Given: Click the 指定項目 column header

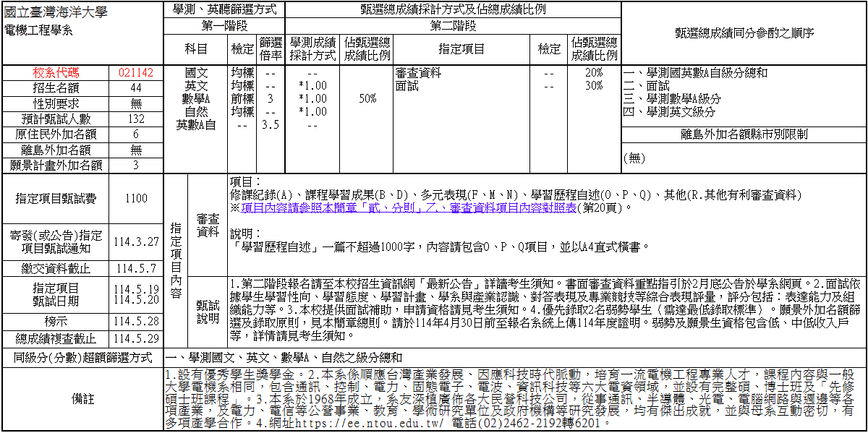Looking at the screenshot, I should click(461, 49).
